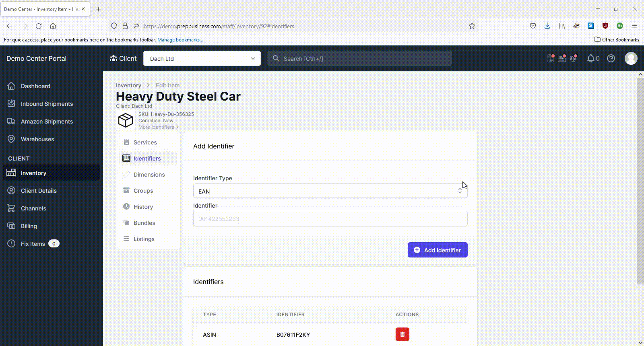Save page to Pocket icon
This screenshot has height=346, width=644.
point(533,26)
